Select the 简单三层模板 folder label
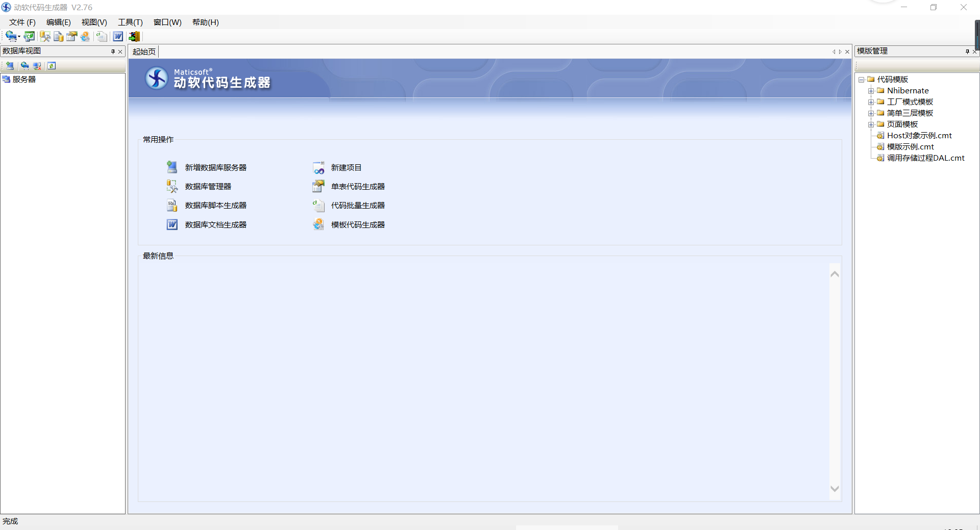 [910, 113]
